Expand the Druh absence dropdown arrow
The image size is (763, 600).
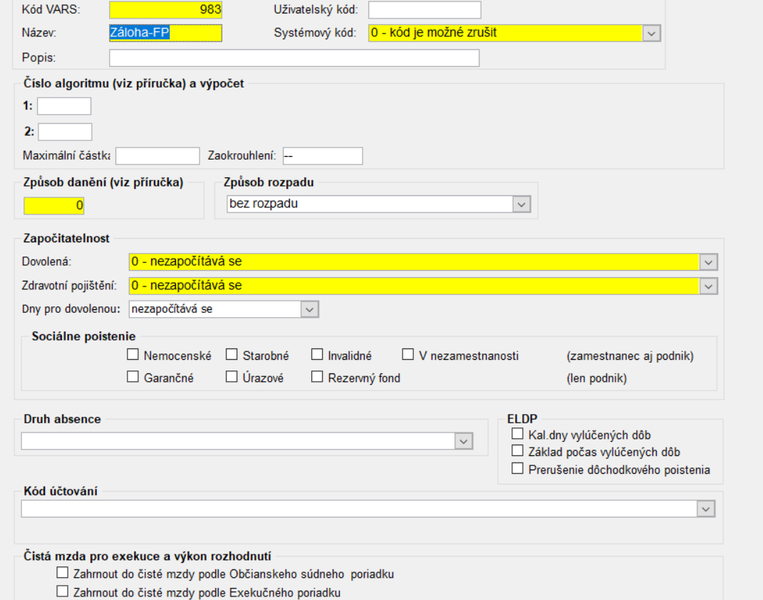463,441
